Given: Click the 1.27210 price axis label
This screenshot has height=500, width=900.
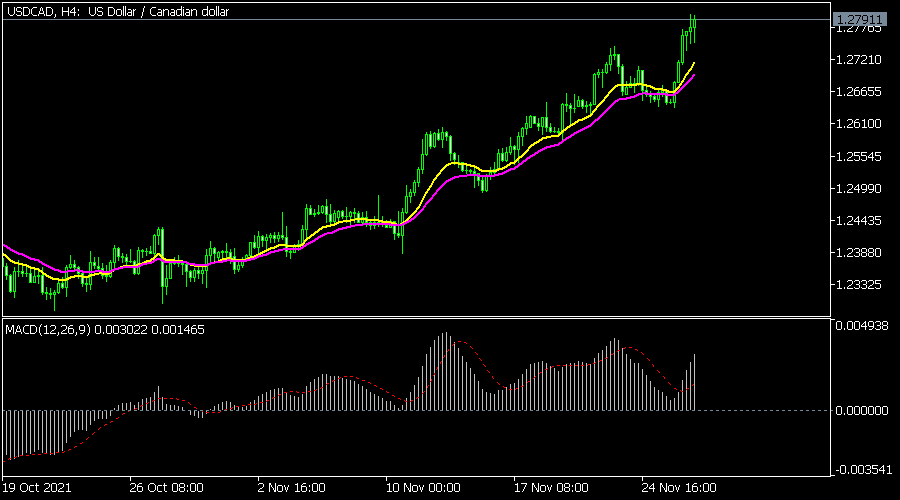Looking at the screenshot, I should click(x=859, y=60).
